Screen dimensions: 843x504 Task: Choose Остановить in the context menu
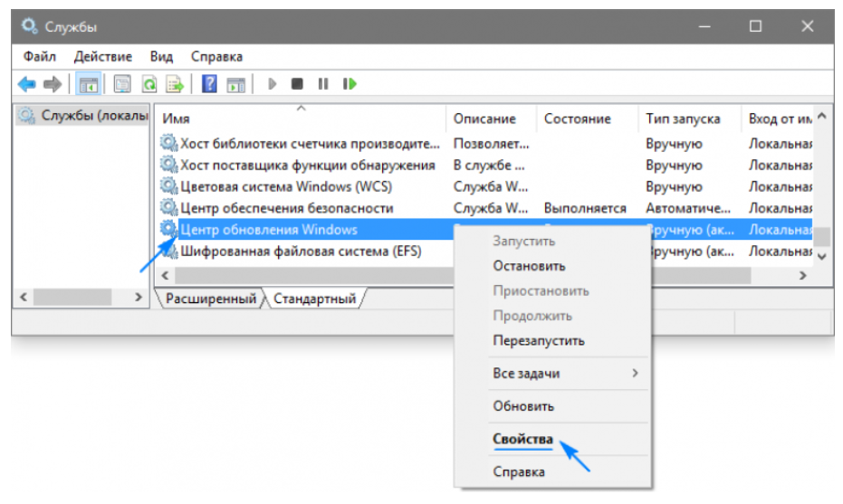point(529,266)
